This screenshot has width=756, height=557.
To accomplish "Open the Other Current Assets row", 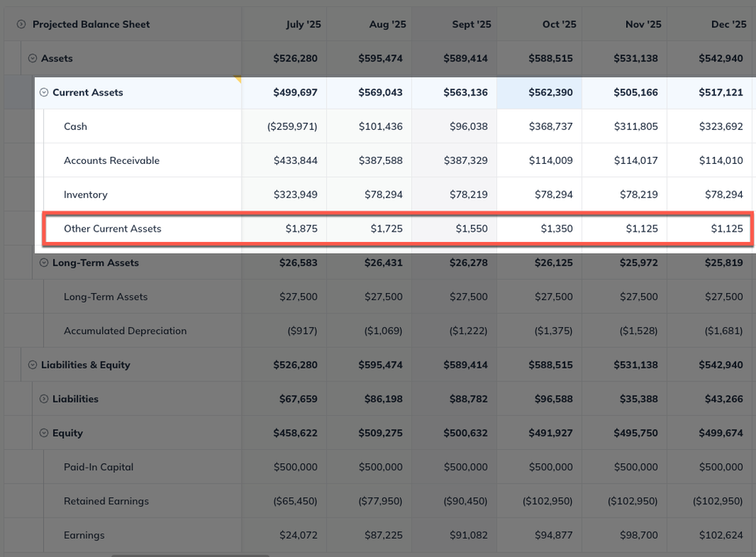I will click(x=397, y=228).
